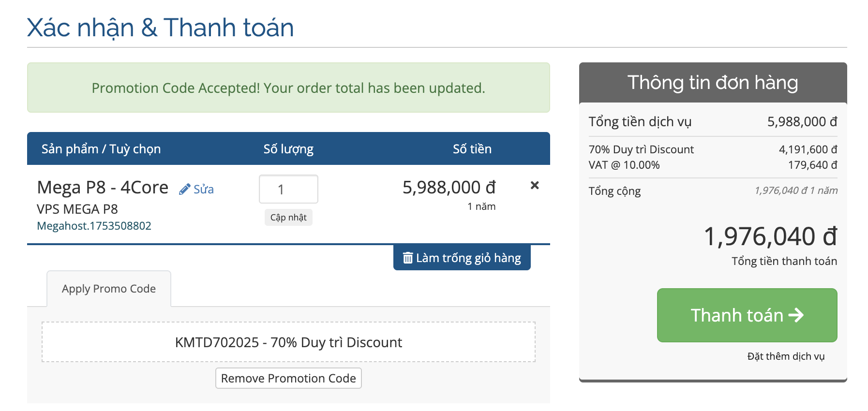Click trash icon on empty cart button
The image size is (868, 411).
point(408,258)
